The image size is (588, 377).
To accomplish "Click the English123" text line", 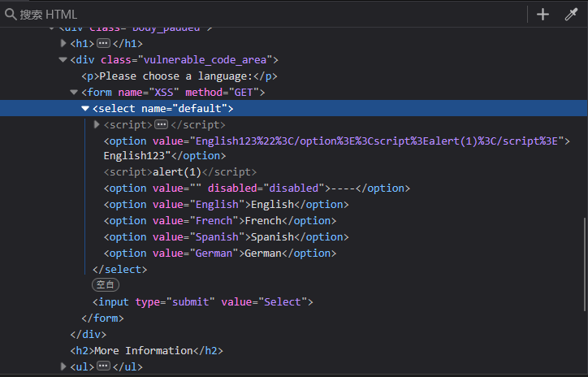I will pos(137,156).
